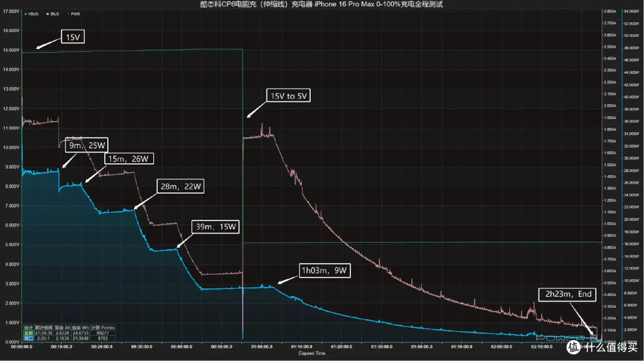Click the 0.000V voltage axis label
Image resolution: width=644 pixels, height=361 pixels.
pos(12,342)
